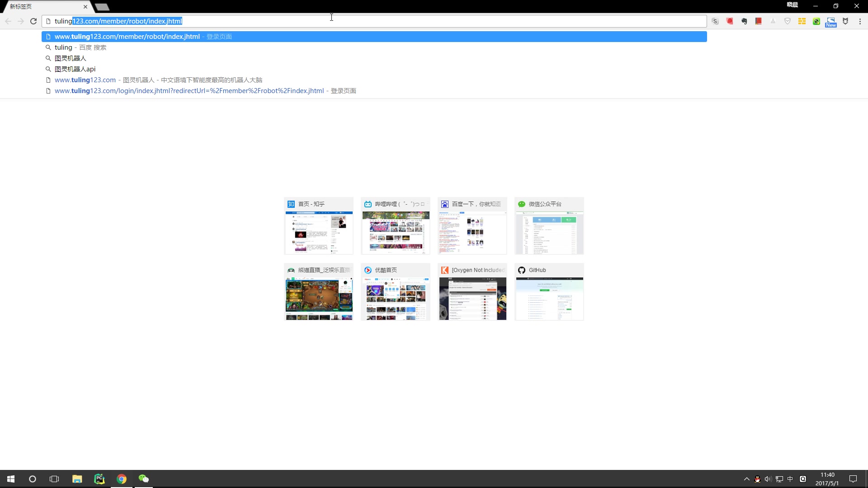Open the login redirectUrl suggestion
This screenshot has width=868, height=488.
(374, 91)
